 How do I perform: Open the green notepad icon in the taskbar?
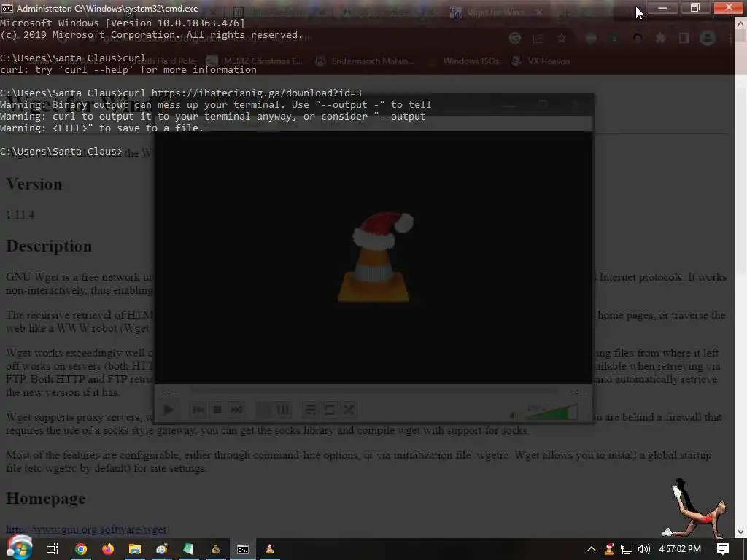click(189, 549)
